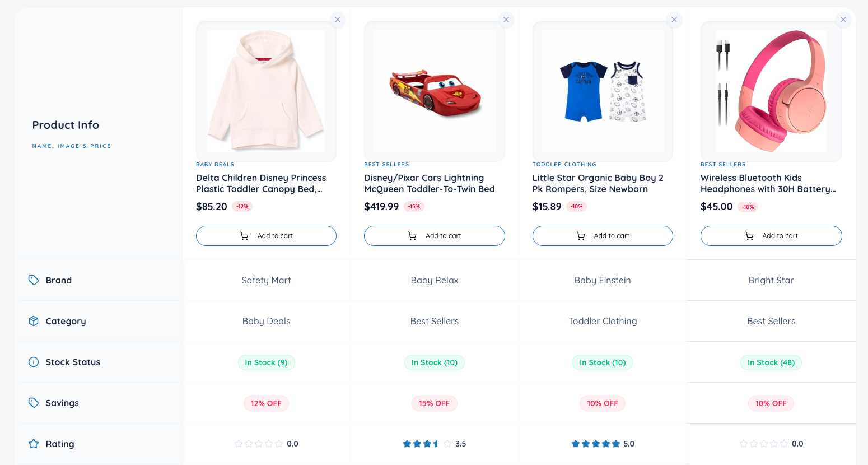868x465 pixels.
Task: Open the BABY DEALS category link
Action: [x=215, y=164]
